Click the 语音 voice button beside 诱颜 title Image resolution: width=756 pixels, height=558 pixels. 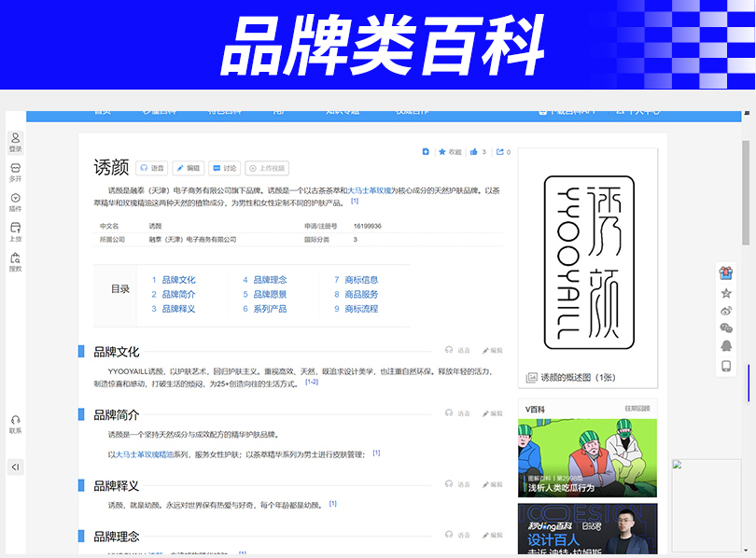tap(152, 168)
